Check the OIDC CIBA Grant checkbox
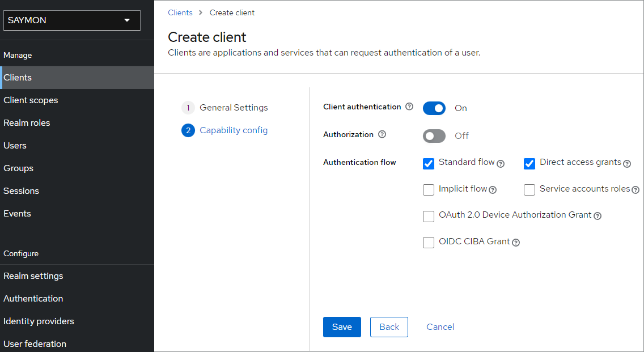 [429, 243]
